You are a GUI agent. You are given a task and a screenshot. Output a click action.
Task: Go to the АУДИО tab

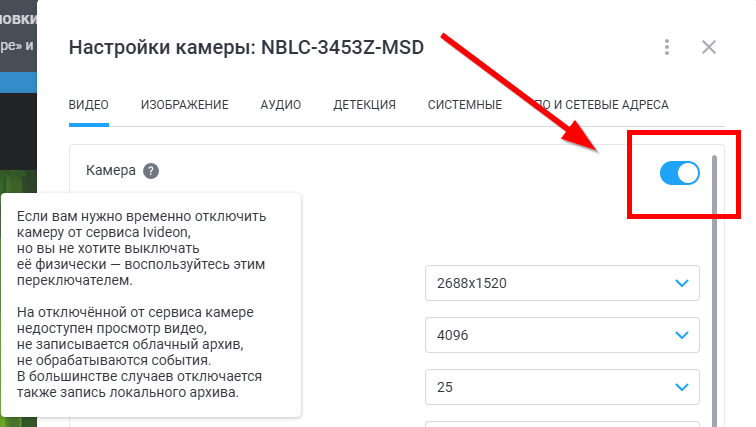pyautogui.click(x=281, y=104)
